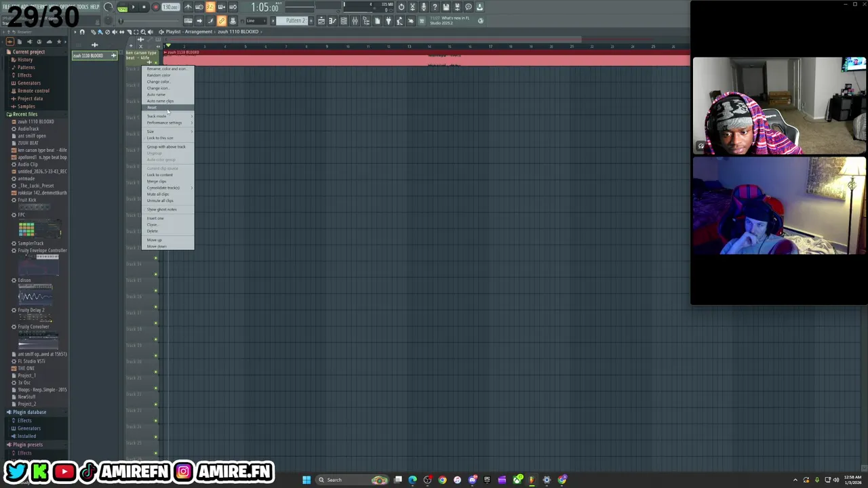Click the question mark help icon
The height and width of the screenshot is (488, 868).
click(x=435, y=7)
